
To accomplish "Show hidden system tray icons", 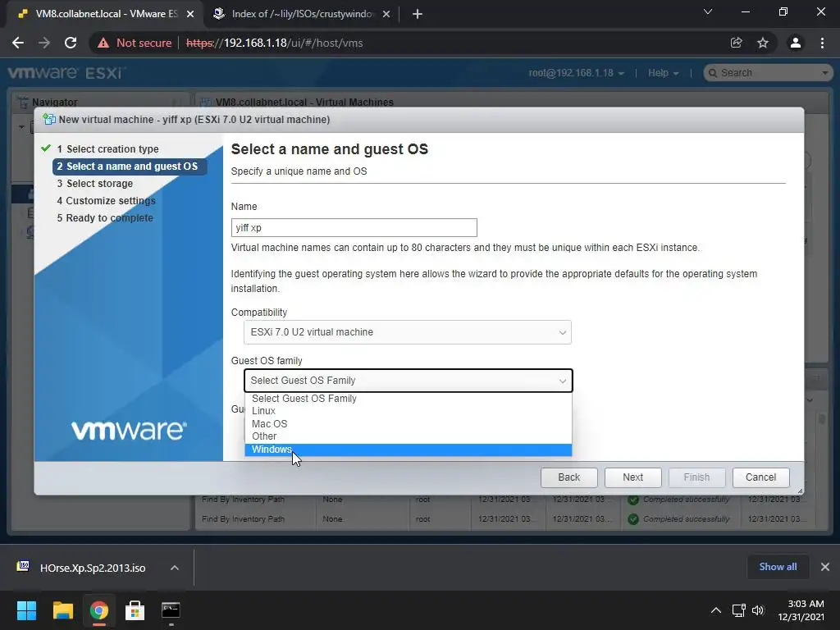I will [x=715, y=610].
